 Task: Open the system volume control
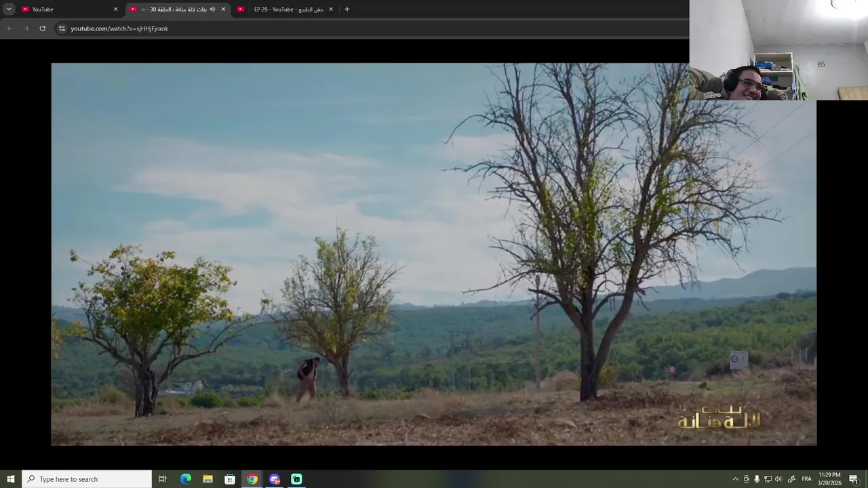click(778, 479)
